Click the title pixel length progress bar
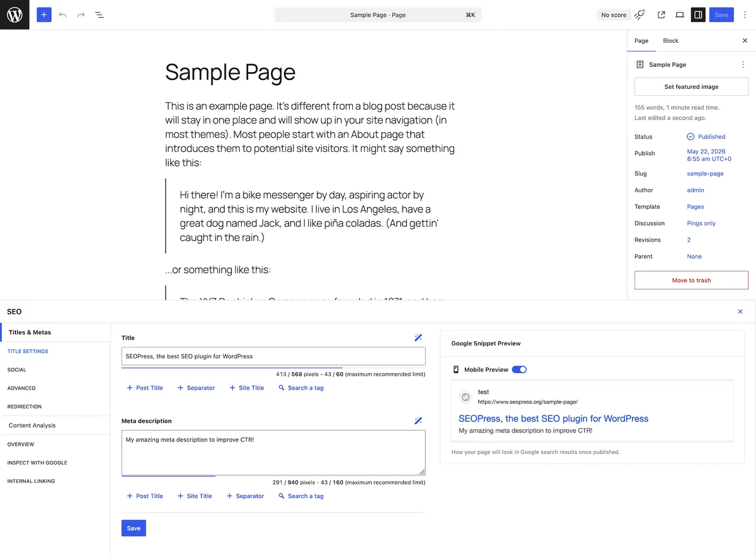Viewport: 756px width, 558px height. coord(273,368)
